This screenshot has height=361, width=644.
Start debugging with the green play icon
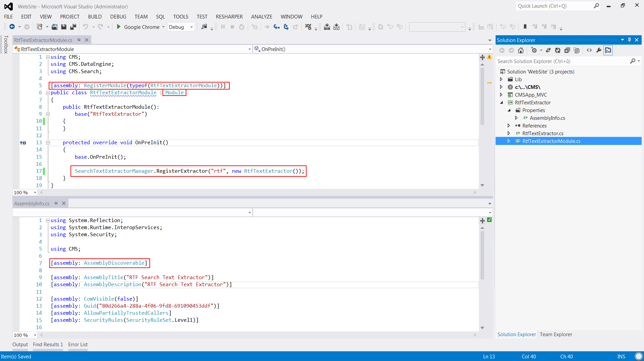click(x=119, y=27)
